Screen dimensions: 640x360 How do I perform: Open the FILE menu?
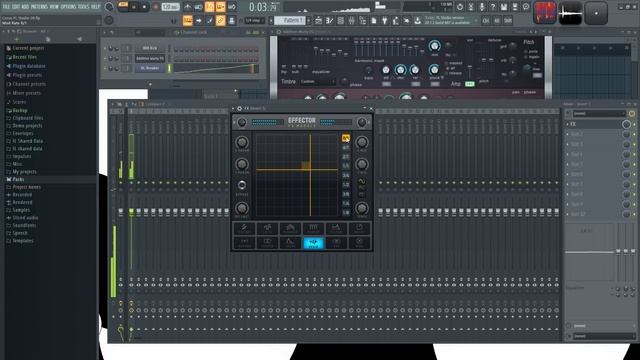pos(6,7)
